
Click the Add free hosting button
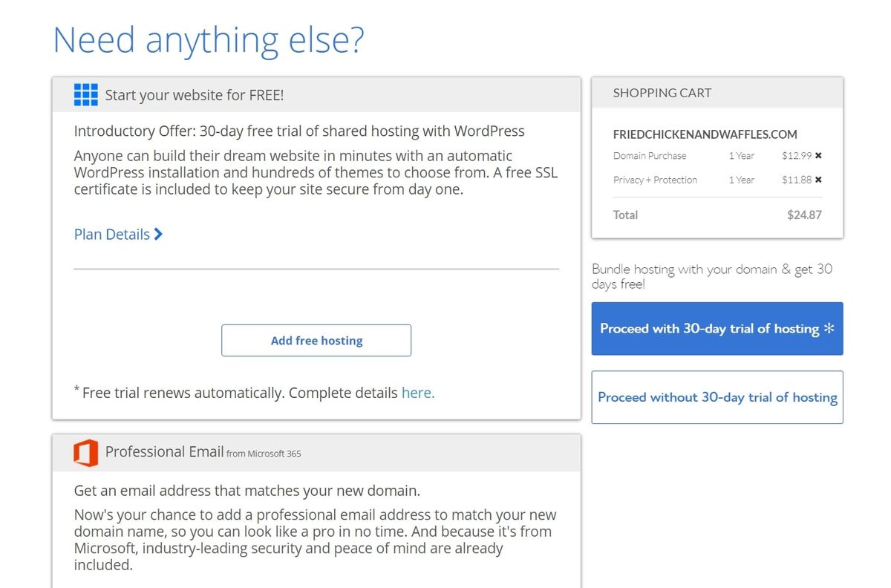click(x=316, y=340)
